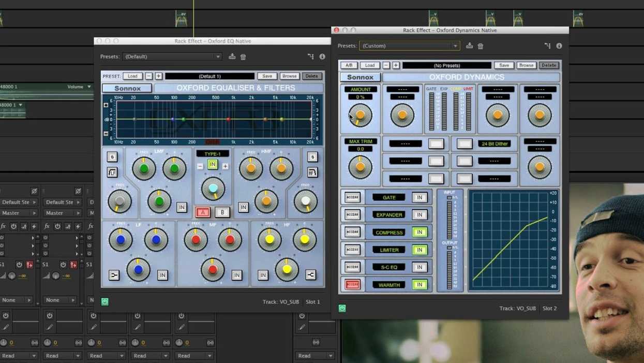Click Load button in Oxford EQ plugin
Image resolution: width=644 pixels, height=363 pixels.
[x=132, y=76]
